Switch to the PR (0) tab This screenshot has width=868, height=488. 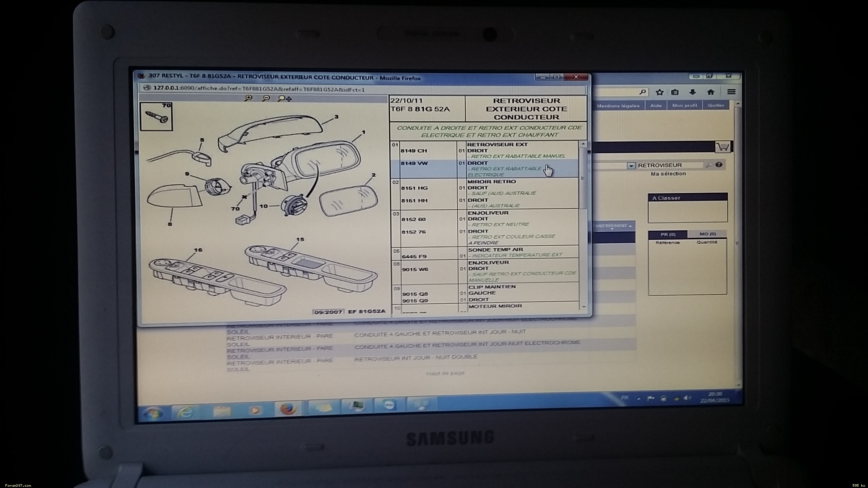pos(668,234)
